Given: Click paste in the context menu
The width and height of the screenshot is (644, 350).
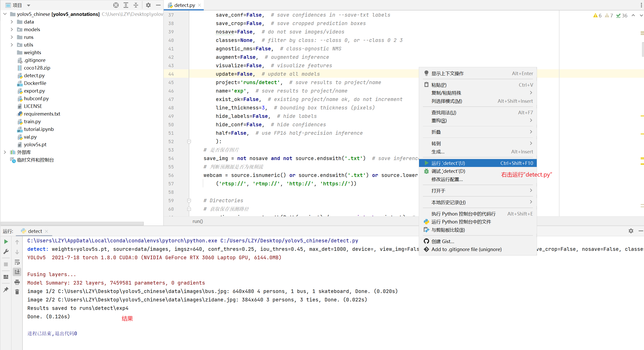Looking at the screenshot, I should [478, 85].
